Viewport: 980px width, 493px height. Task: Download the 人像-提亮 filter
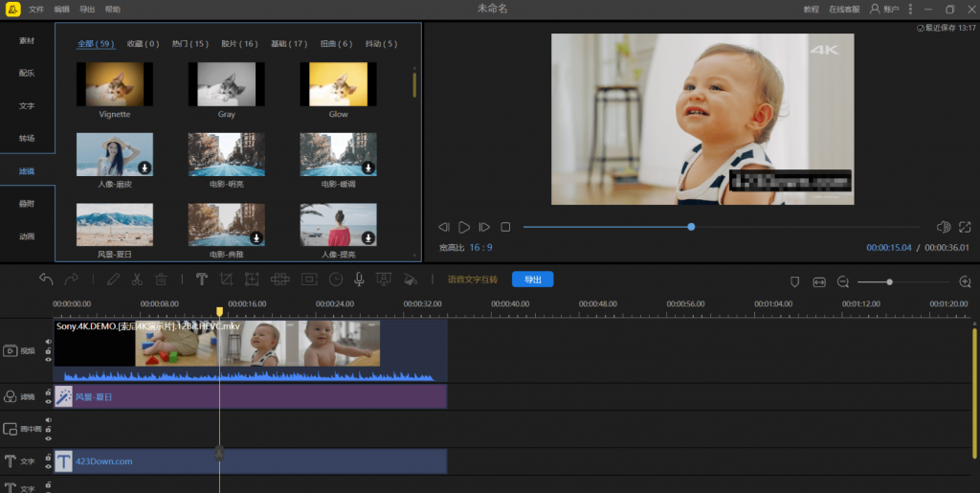pos(368,238)
